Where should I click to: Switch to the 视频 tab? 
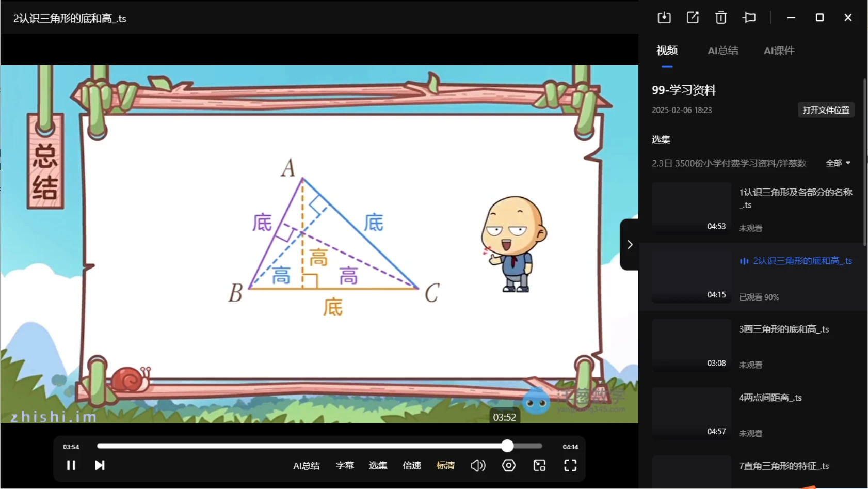[x=667, y=51]
